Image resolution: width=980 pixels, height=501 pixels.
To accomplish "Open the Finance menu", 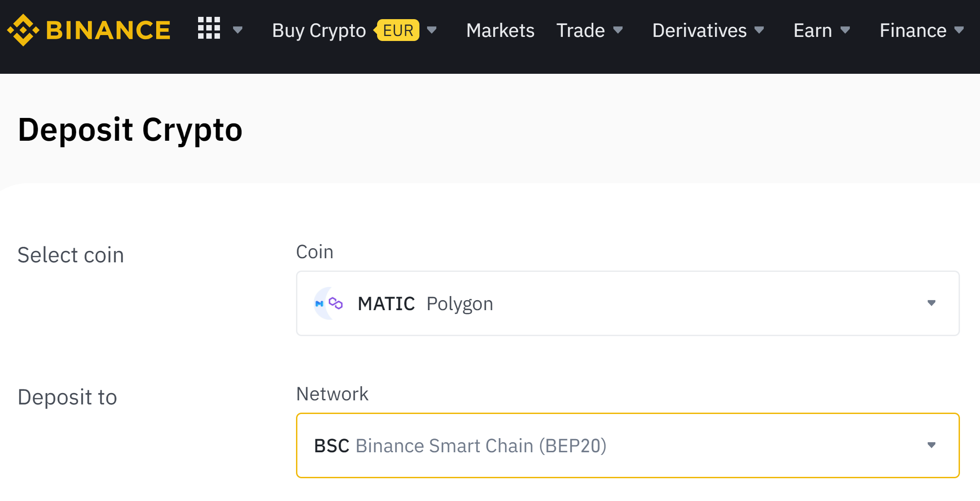I will click(x=913, y=31).
